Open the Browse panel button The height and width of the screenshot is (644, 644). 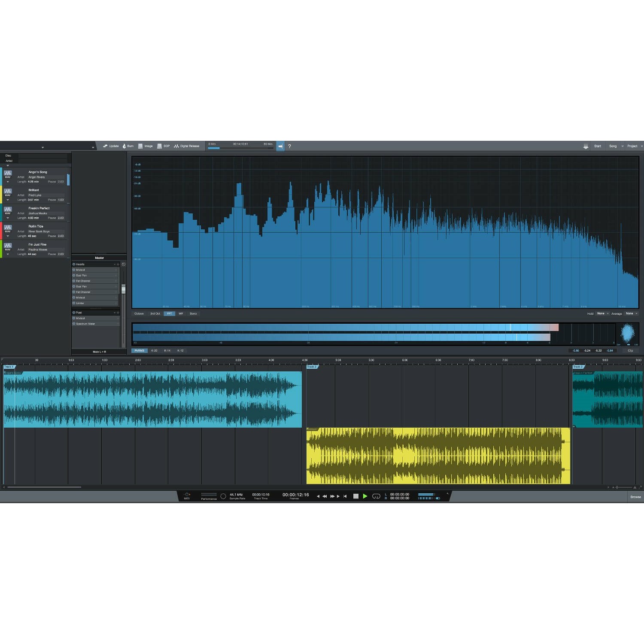click(x=635, y=497)
